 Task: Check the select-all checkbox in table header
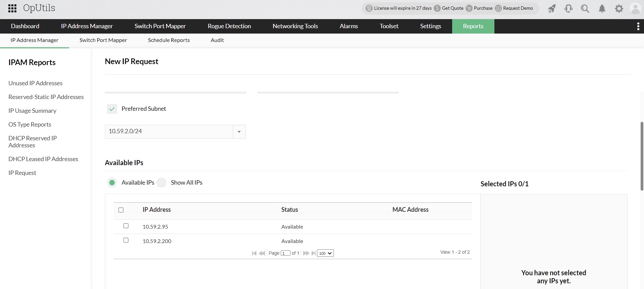click(121, 210)
